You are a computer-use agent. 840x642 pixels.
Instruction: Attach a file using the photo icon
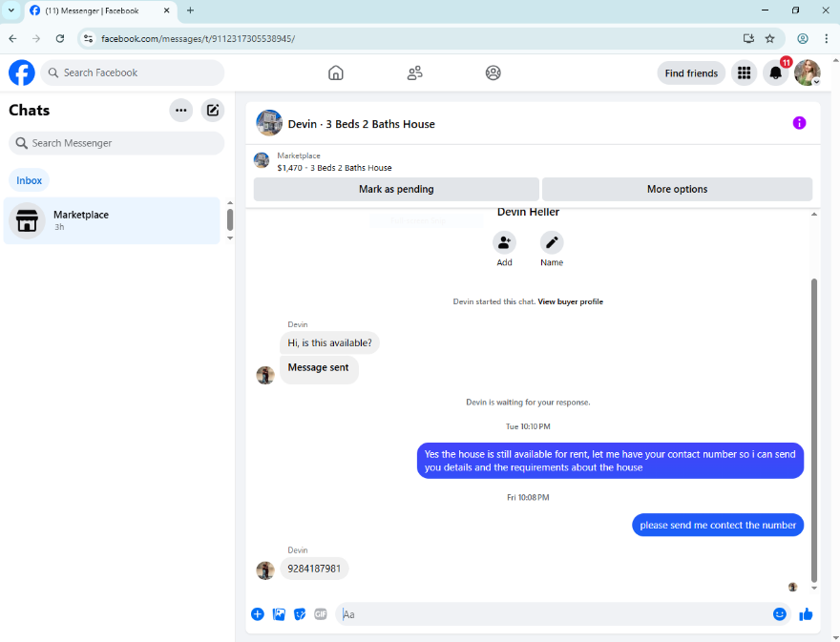point(279,614)
